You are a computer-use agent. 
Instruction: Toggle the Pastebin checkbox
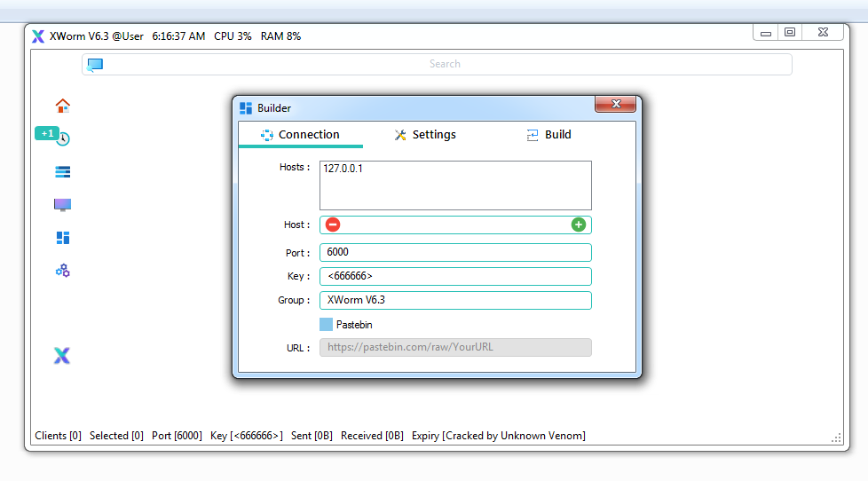[327, 325]
